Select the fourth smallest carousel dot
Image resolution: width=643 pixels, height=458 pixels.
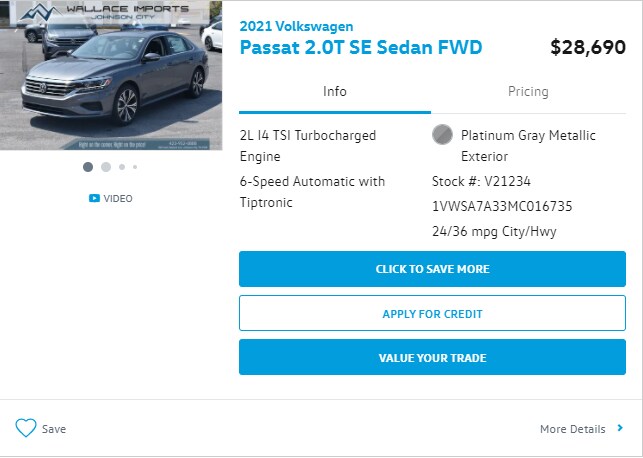click(135, 167)
